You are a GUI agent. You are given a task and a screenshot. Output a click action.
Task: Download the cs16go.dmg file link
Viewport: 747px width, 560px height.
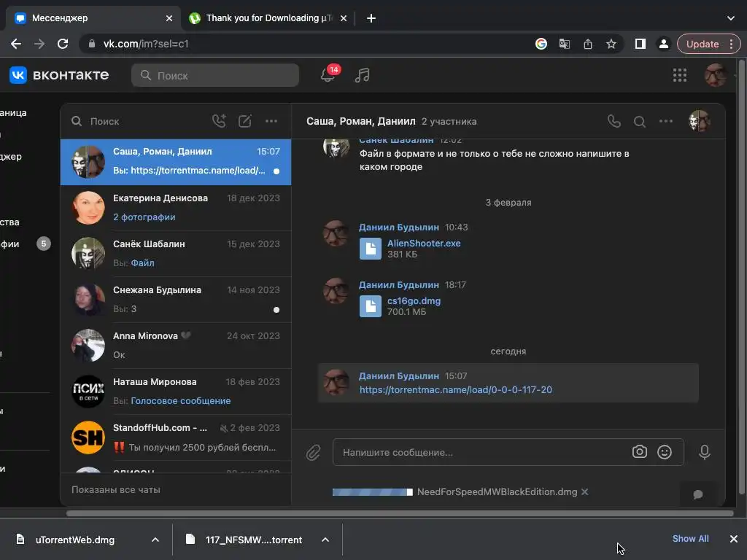point(414,301)
